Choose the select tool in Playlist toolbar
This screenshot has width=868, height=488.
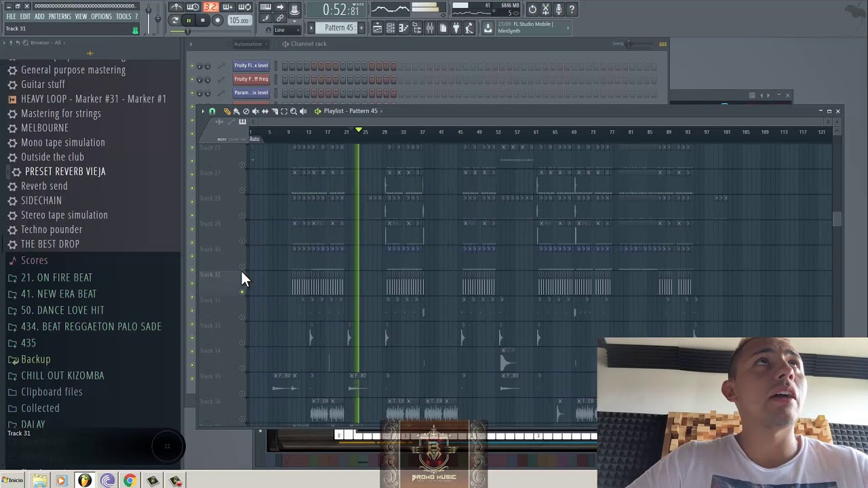[x=284, y=111]
